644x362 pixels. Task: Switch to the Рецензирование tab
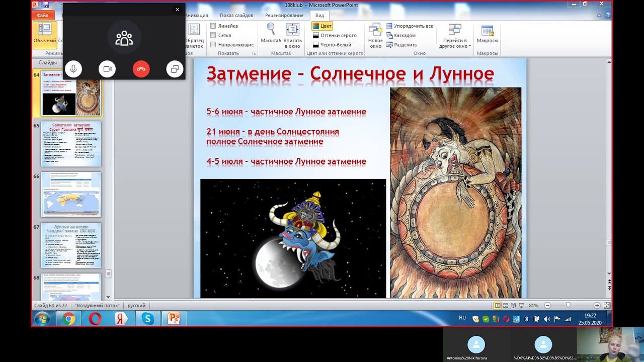(284, 16)
